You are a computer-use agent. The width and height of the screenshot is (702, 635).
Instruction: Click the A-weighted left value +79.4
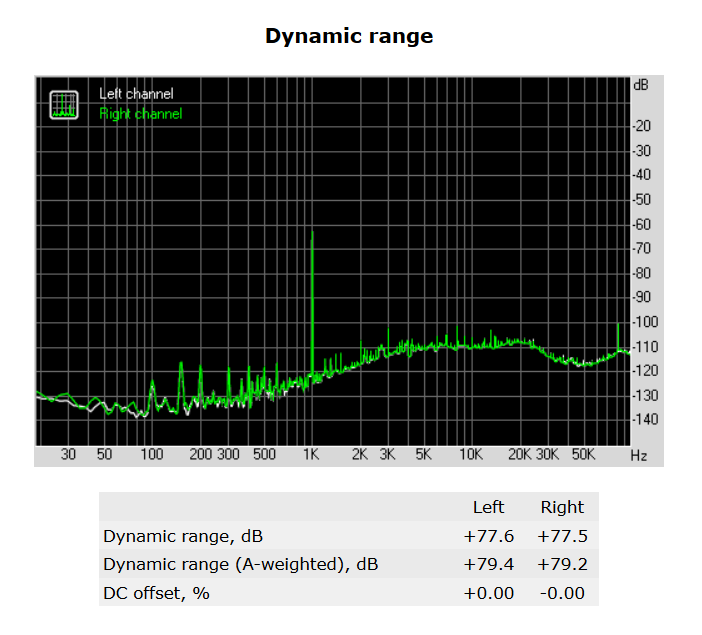click(488, 564)
